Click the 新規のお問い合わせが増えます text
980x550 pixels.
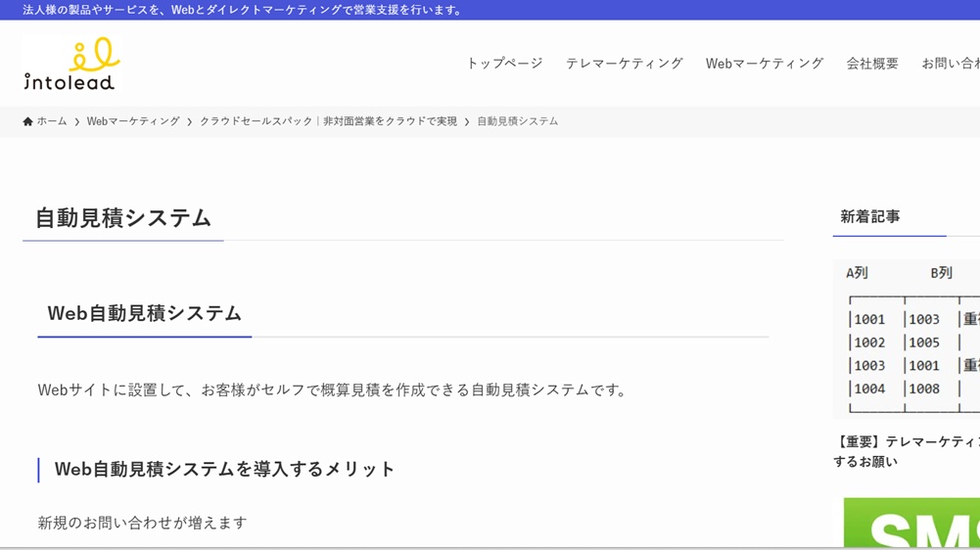pyautogui.click(x=143, y=523)
